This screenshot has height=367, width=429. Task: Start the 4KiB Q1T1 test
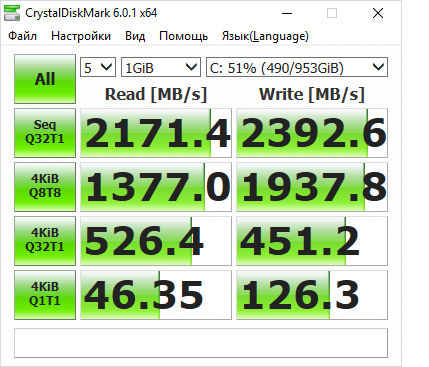click(45, 295)
